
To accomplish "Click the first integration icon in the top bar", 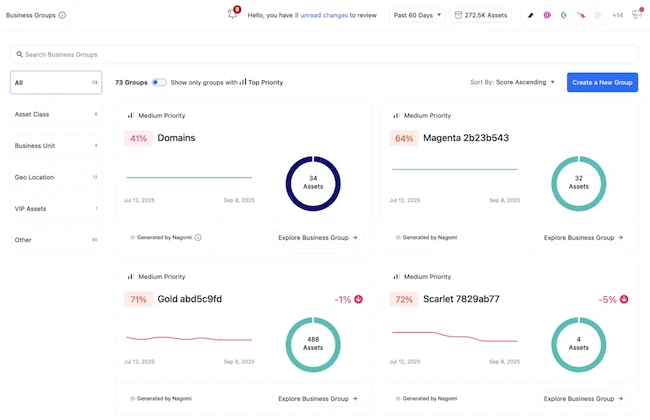I will click(531, 15).
